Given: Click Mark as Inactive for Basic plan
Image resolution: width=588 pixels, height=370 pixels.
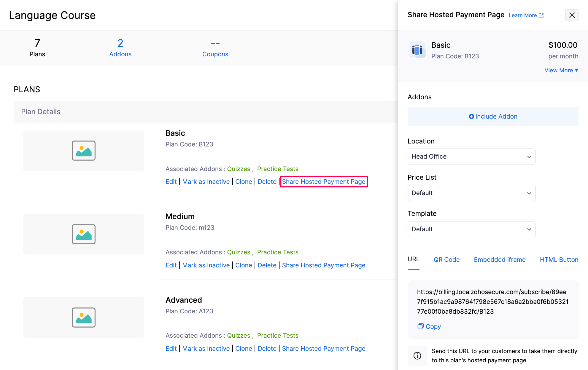Looking at the screenshot, I should pyautogui.click(x=206, y=182).
